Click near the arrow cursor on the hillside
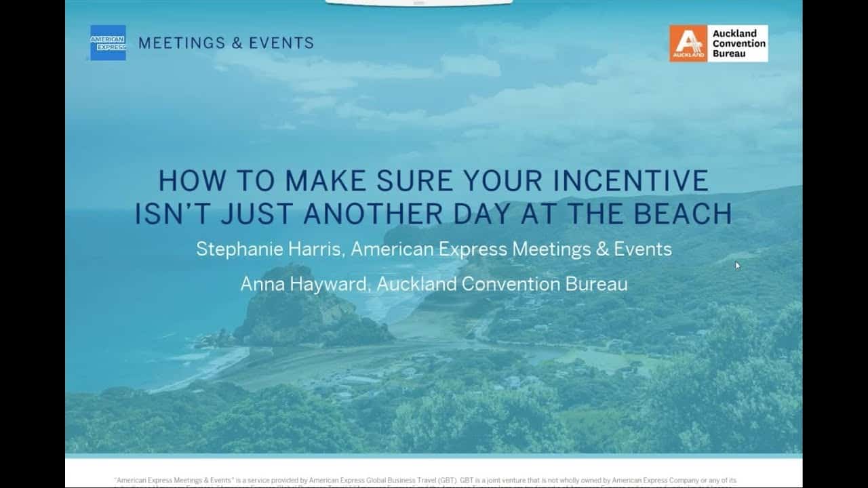The width and height of the screenshot is (868, 488). tap(737, 266)
